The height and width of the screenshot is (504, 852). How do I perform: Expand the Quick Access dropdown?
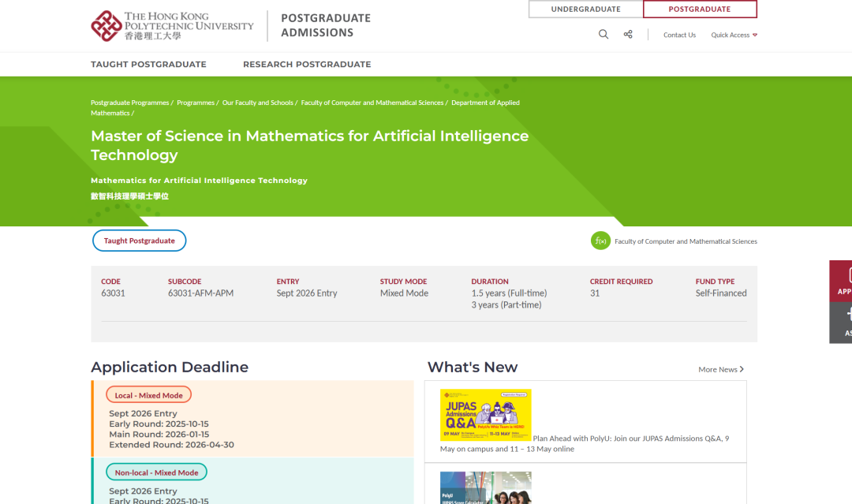[x=734, y=35]
